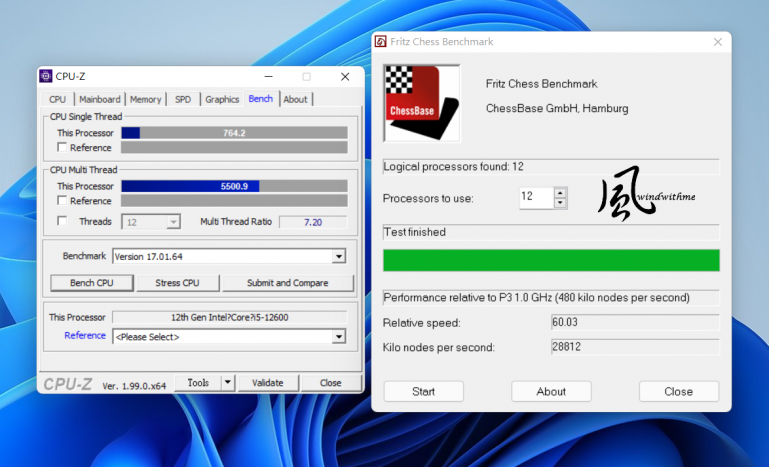769x467 pixels.
Task: Click the single thread score bar 764.2
Action: (x=234, y=133)
